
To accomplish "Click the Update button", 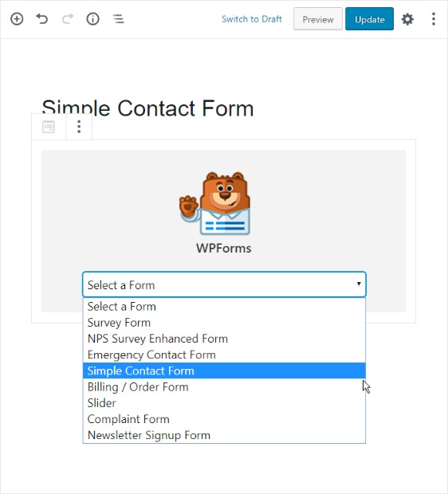I will click(370, 19).
